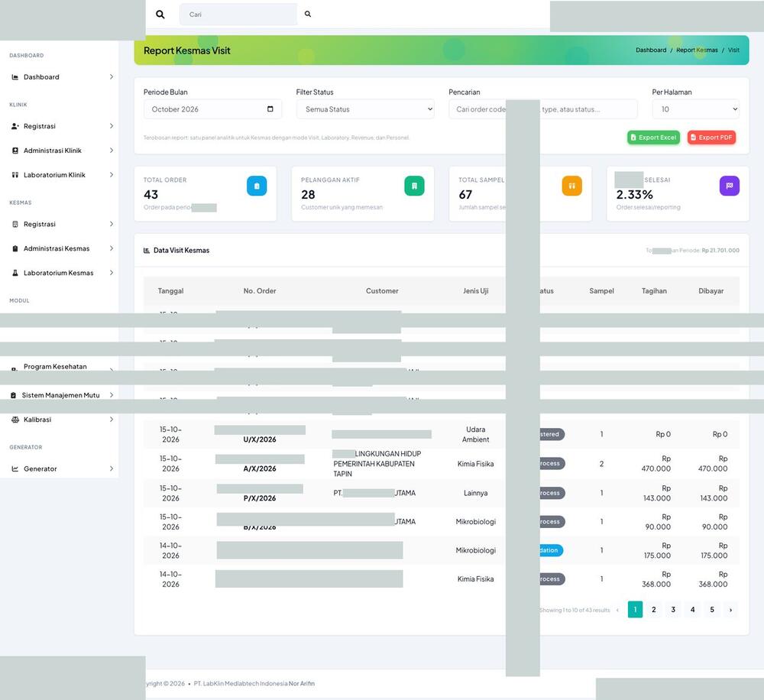
Task: Open the Filter Status dropdown
Action: point(365,109)
